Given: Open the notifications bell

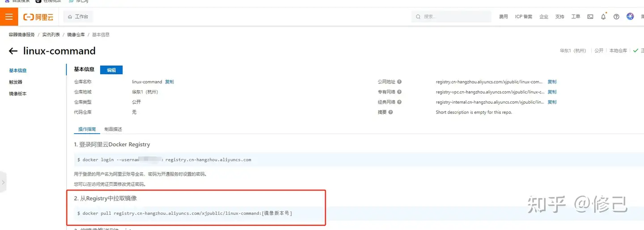Looking at the screenshot, I should pyautogui.click(x=603, y=17).
